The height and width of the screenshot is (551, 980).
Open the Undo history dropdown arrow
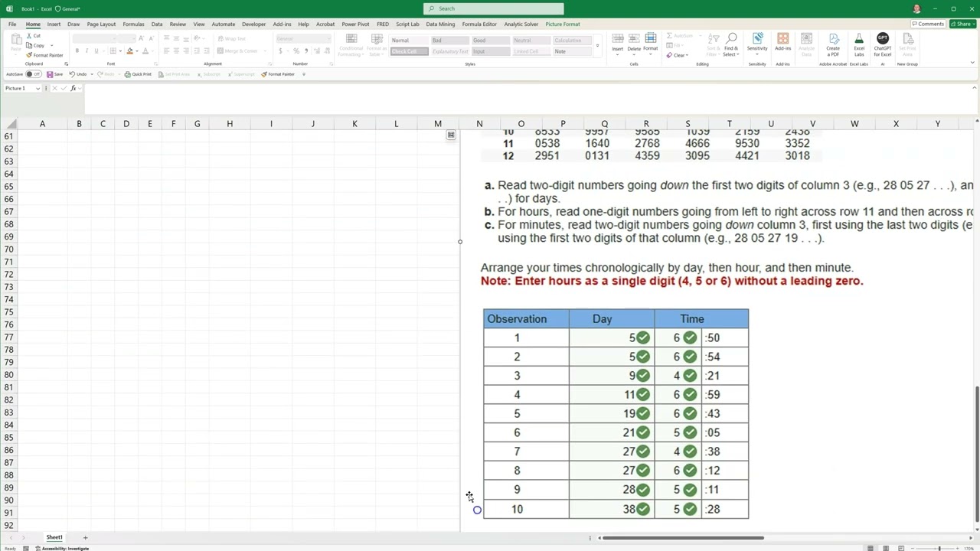(91, 74)
